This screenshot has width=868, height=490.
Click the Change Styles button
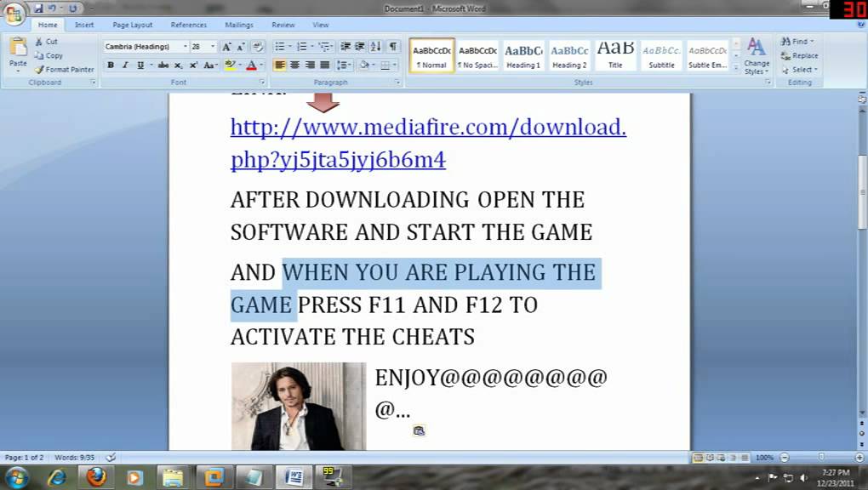[757, 56]
